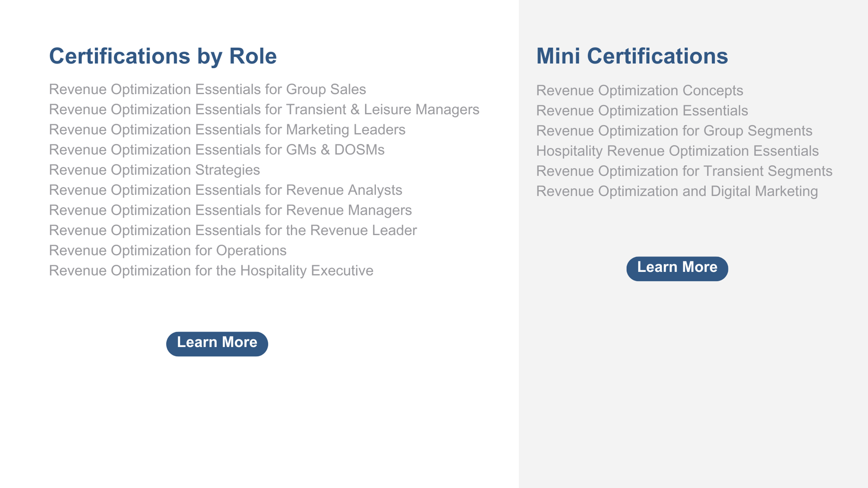Viewport: 868px width, 488px height.
Task: Click the Certifications by Role heading
Action: tap(163, 56)
